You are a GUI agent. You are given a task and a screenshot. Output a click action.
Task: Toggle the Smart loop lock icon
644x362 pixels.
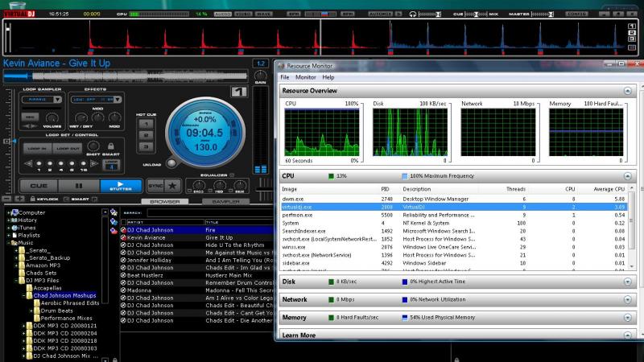(x=111, y=146)
